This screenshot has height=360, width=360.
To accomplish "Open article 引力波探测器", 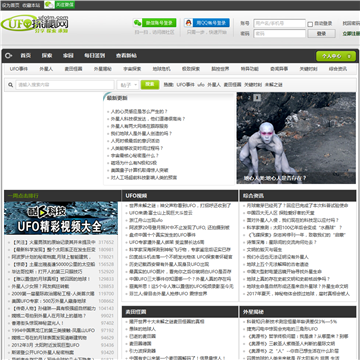I will (x=142, y=351).
